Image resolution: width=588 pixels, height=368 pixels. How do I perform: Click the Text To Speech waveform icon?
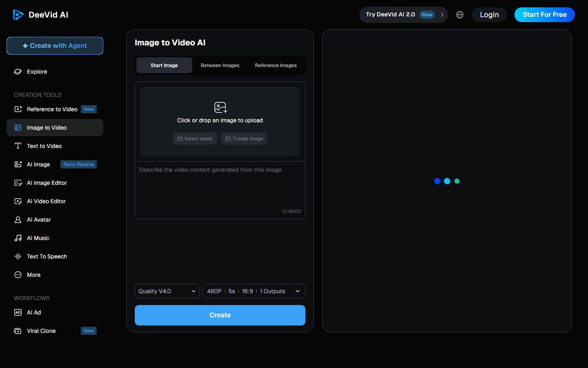[x=18, y=256]
